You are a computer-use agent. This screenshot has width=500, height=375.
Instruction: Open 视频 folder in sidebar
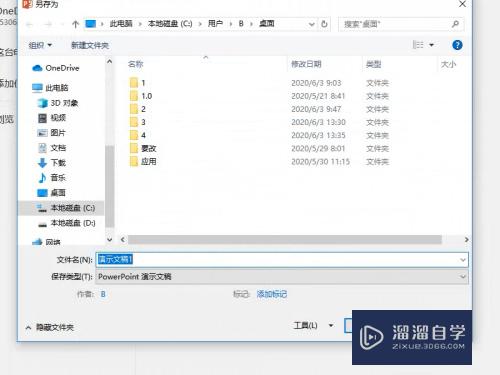point(52,118)
